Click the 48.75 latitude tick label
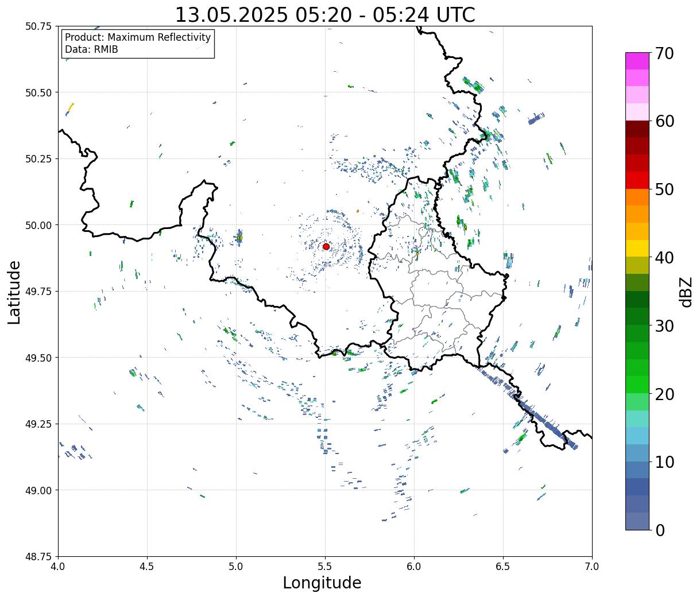 [38, 557]
